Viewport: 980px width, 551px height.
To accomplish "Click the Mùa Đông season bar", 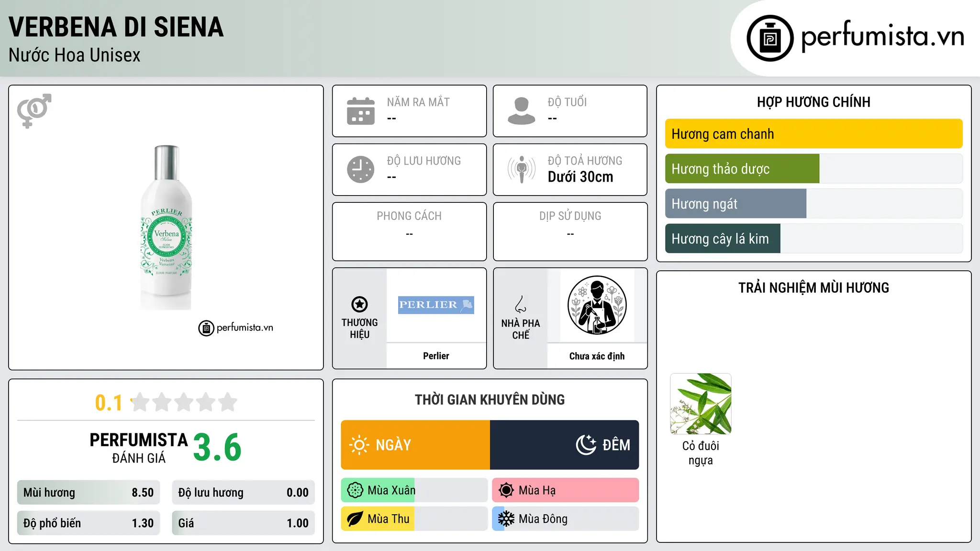I will tap(566, 519).
